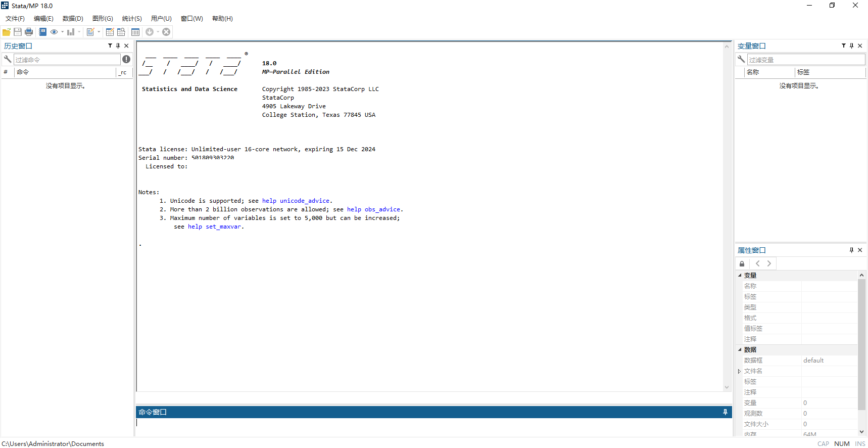Collapse the 变量 section in properties

740,276
